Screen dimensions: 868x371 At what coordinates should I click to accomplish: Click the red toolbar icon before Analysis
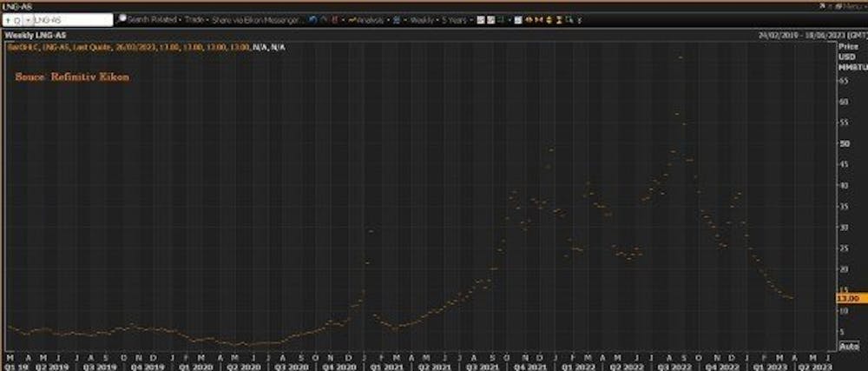click(x=335, y=19)
